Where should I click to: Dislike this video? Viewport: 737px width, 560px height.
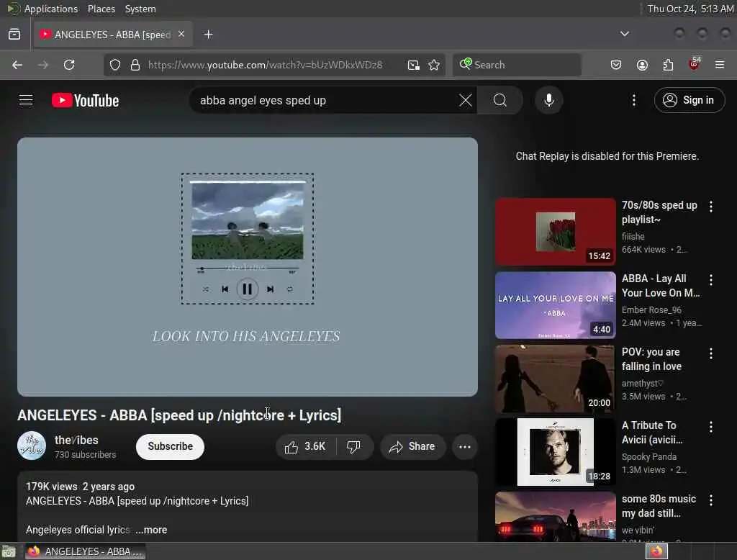(353, 446)
